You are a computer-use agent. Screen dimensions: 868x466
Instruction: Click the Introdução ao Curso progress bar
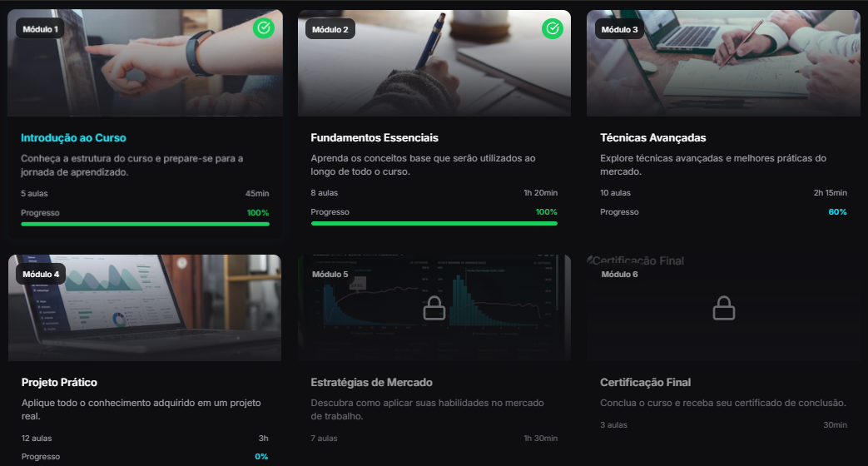pos(145,224)
